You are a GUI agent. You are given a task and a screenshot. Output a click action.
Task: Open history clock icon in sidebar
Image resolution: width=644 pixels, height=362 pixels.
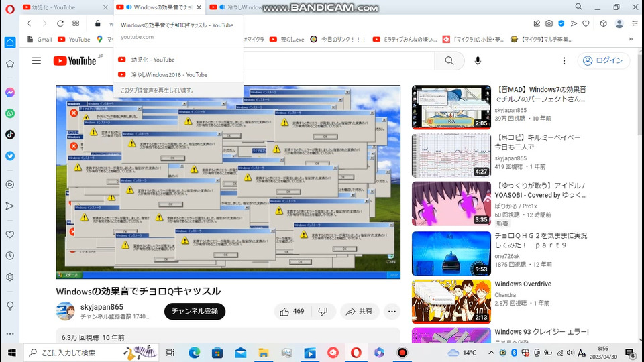(x=10, y=255)
